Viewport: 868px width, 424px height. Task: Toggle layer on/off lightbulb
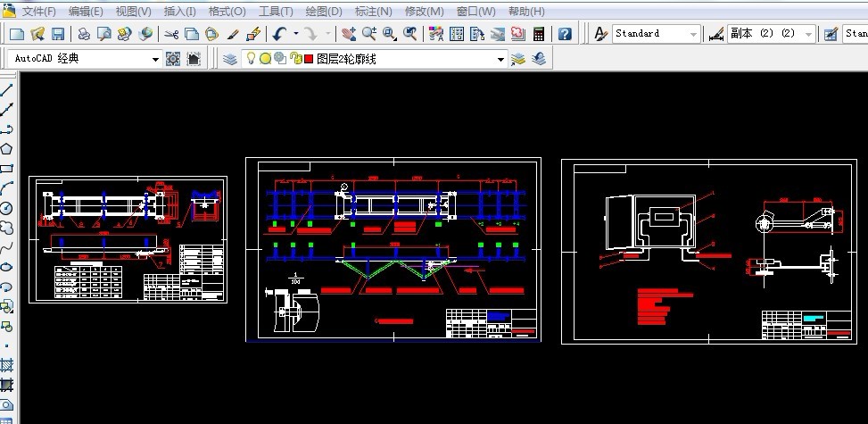point(251,58)
